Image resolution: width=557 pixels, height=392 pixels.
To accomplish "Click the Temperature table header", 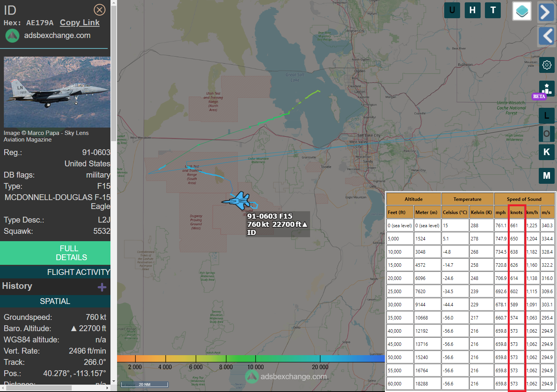I will pos(467,199).
